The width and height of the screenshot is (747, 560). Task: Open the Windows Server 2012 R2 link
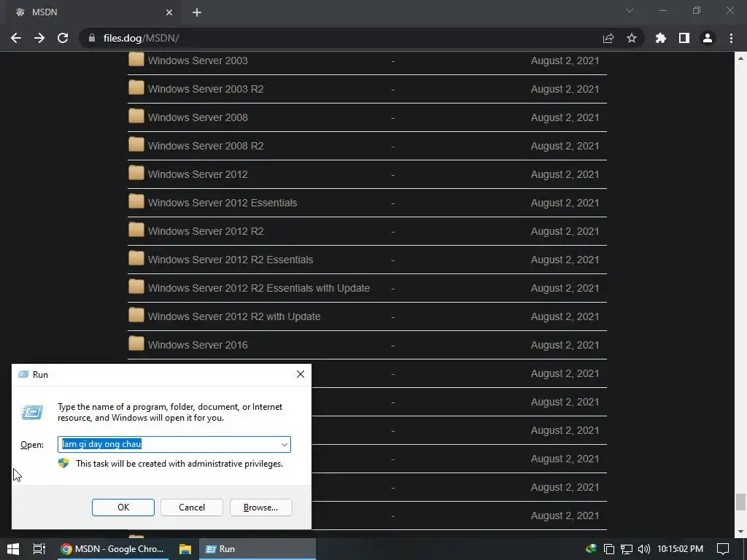(x=206, y=231)
